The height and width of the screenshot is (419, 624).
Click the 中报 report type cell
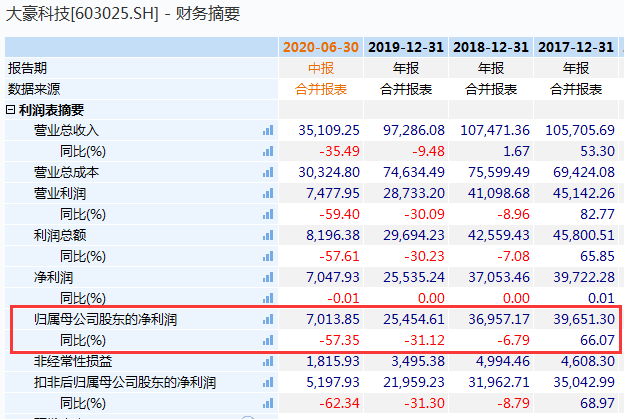pyautogui.click(x=321, y=68)
